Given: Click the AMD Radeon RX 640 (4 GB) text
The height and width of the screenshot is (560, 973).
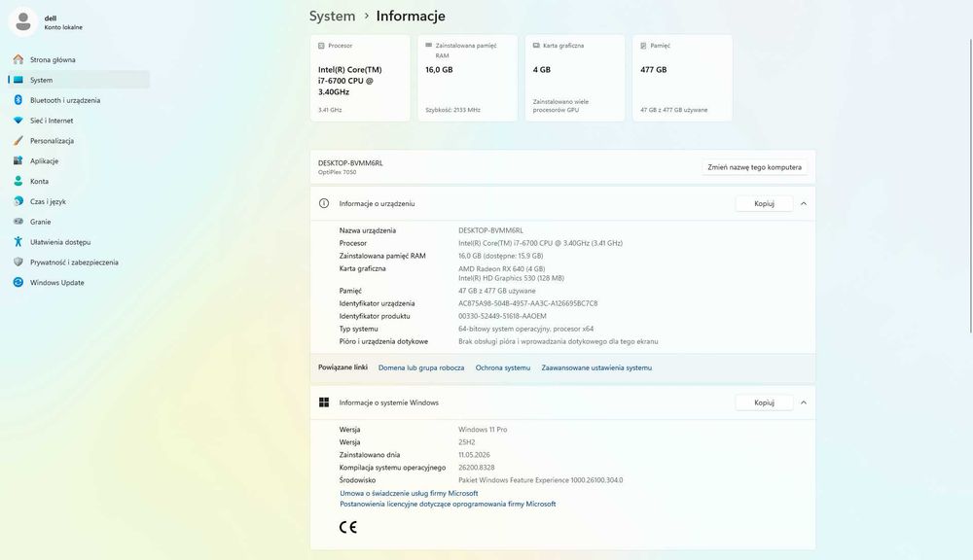Looking at the screenshot, I should [x=501, y=268].
